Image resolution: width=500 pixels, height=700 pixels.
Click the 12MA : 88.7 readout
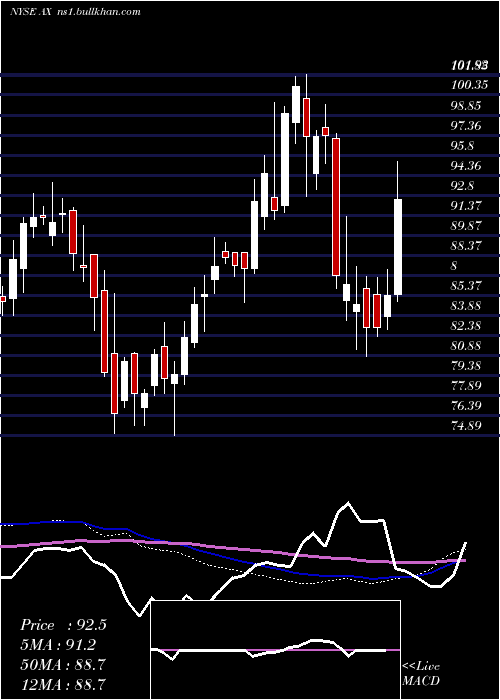(63, 684)
